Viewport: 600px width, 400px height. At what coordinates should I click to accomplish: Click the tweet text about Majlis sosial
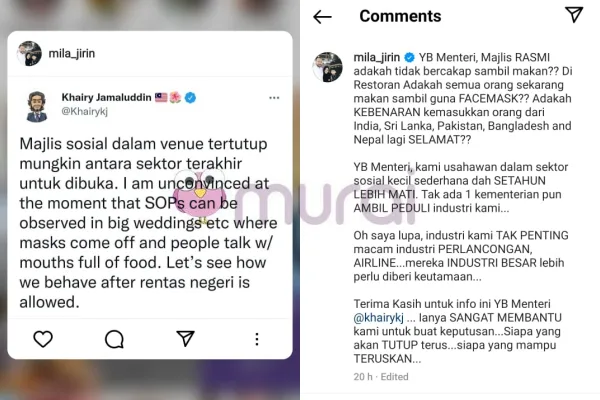(148, 223)
